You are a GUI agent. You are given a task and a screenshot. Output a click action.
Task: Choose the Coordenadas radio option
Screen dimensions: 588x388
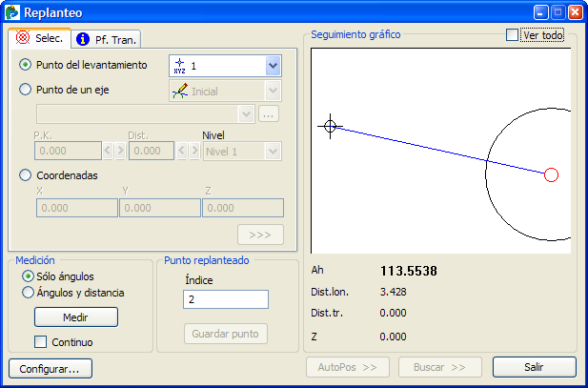point(26,175)
